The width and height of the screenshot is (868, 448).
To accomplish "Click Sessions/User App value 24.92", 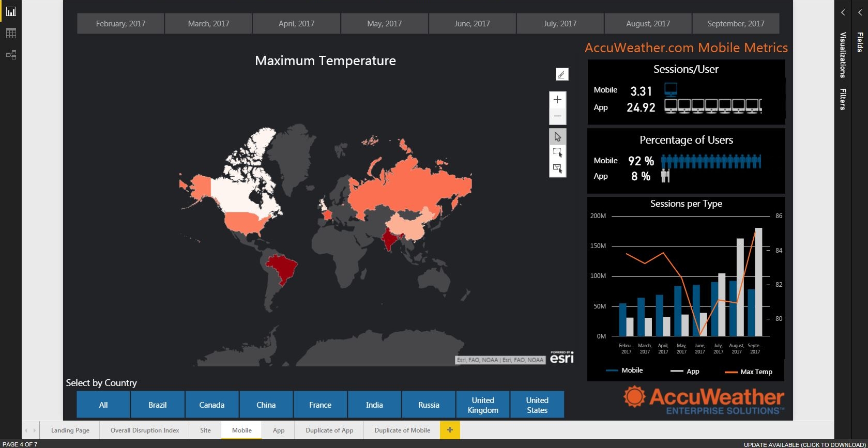I will point(641,107).
